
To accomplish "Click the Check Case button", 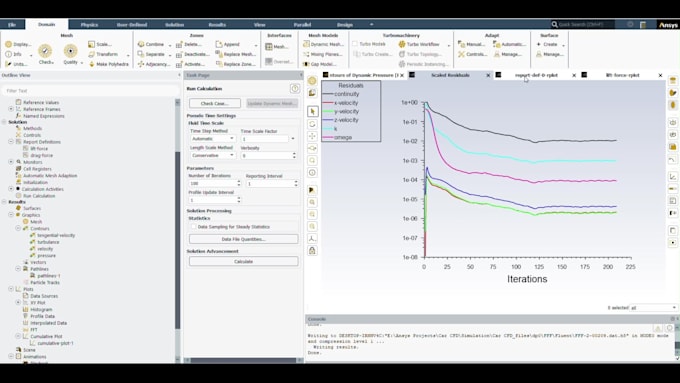I will 215,103.
